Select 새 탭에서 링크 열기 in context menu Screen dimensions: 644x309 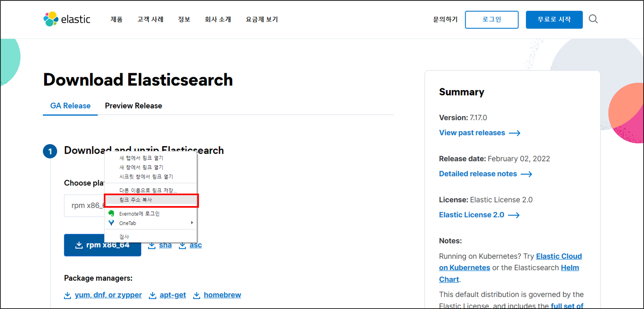coord(151,158)
